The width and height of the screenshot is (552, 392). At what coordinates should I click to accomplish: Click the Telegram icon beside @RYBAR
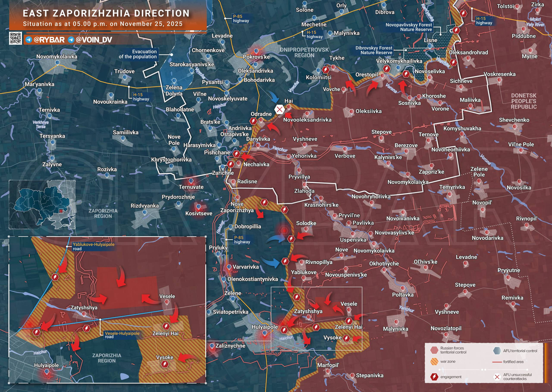point(29,40)
